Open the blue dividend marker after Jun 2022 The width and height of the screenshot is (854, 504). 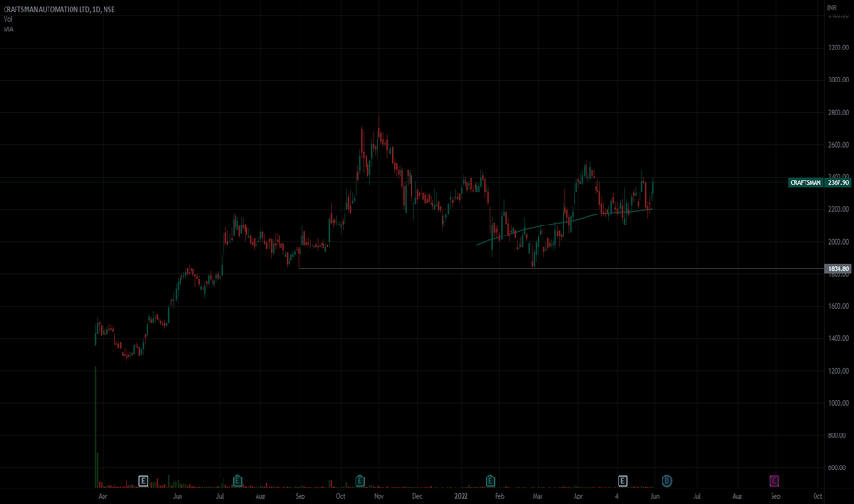click(667, 480)
